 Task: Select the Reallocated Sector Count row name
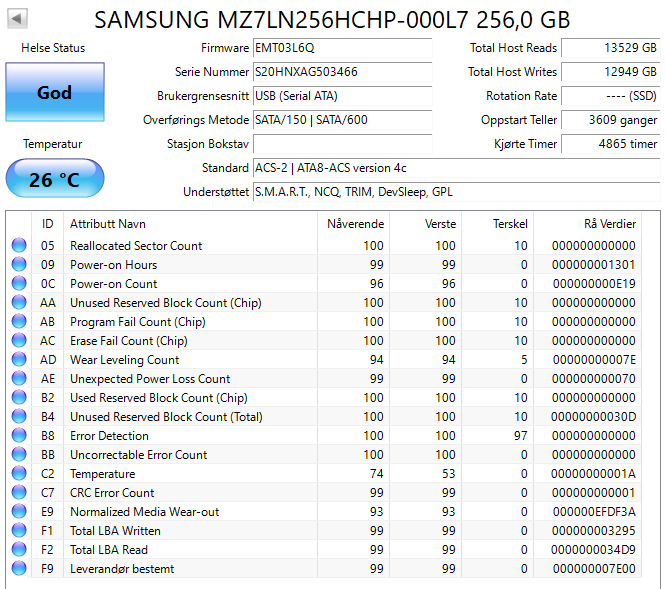(136, 245)
